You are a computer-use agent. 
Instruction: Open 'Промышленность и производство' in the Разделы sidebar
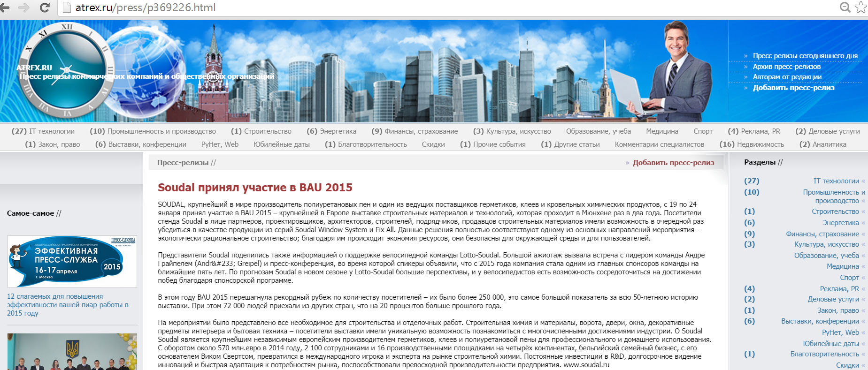coord(834,196)
